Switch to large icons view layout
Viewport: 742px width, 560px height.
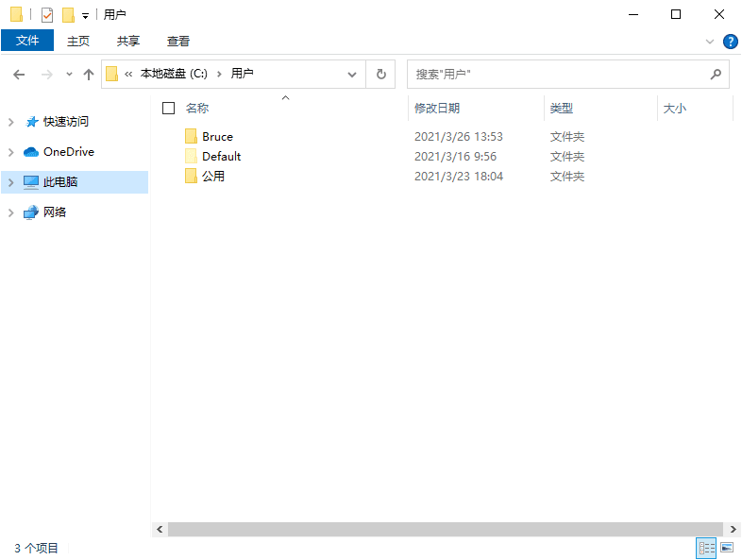click(x=727, y=548)
